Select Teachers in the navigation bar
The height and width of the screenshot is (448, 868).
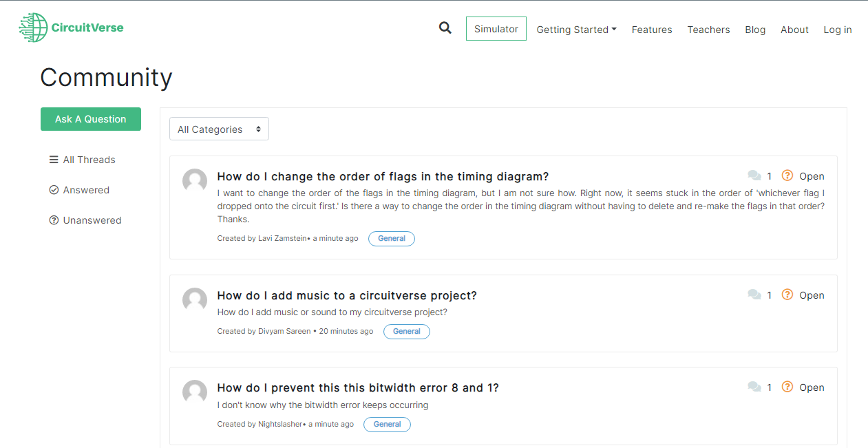click(708, 30)
